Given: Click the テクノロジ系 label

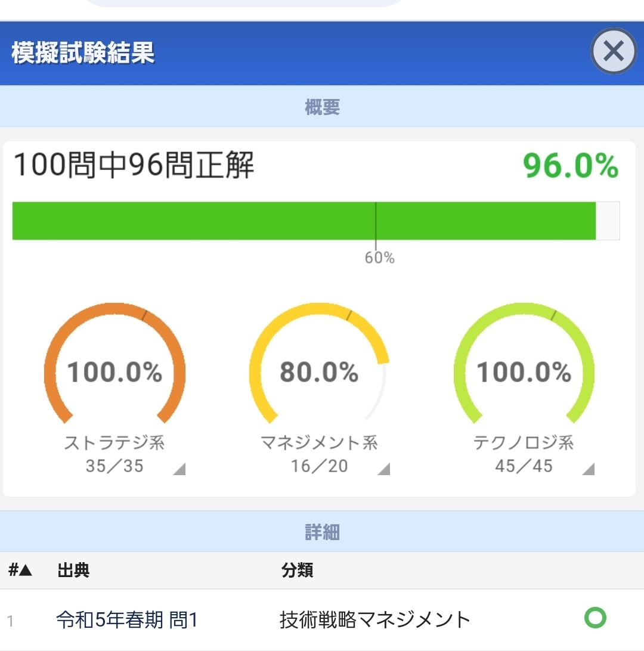Looking at the screenshot, I should tap(524, 442).
